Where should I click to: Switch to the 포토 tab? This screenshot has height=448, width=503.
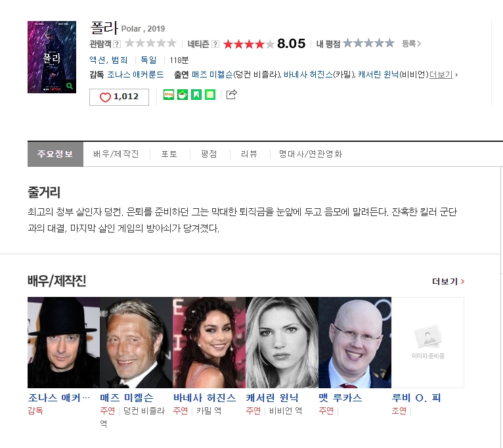(x=169, y=154)
